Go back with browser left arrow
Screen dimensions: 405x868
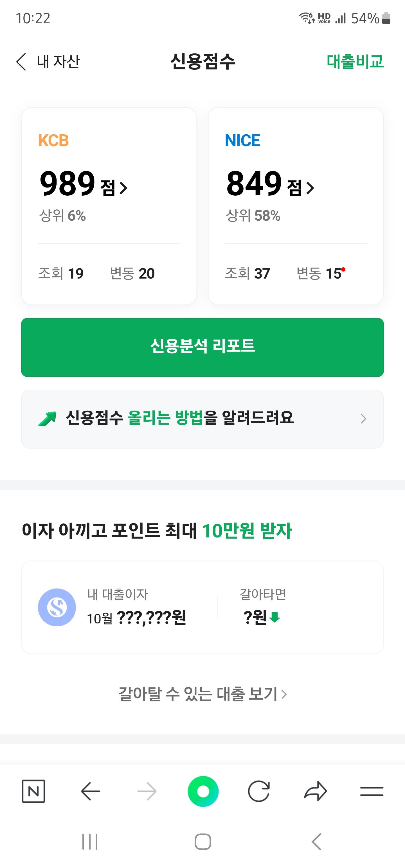click(x=90, y=791)
